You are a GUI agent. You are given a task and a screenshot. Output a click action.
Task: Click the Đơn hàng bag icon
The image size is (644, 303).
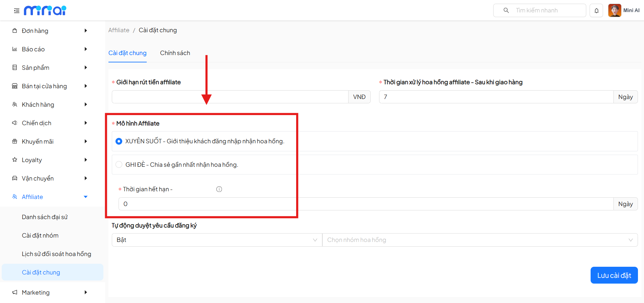[x=15, y=31]
